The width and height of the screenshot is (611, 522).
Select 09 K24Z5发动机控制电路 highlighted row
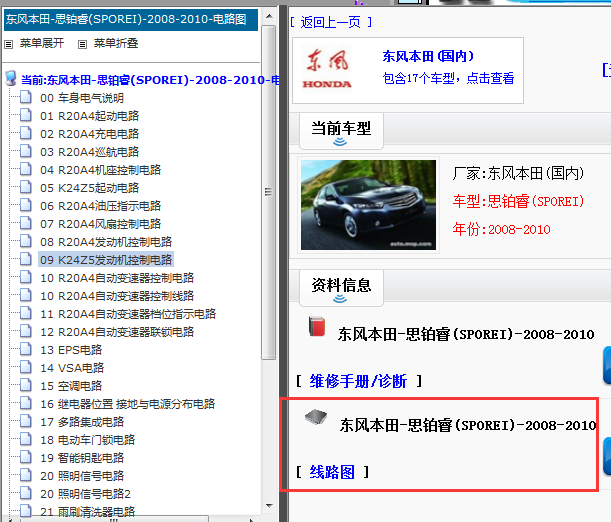[106, 259]
